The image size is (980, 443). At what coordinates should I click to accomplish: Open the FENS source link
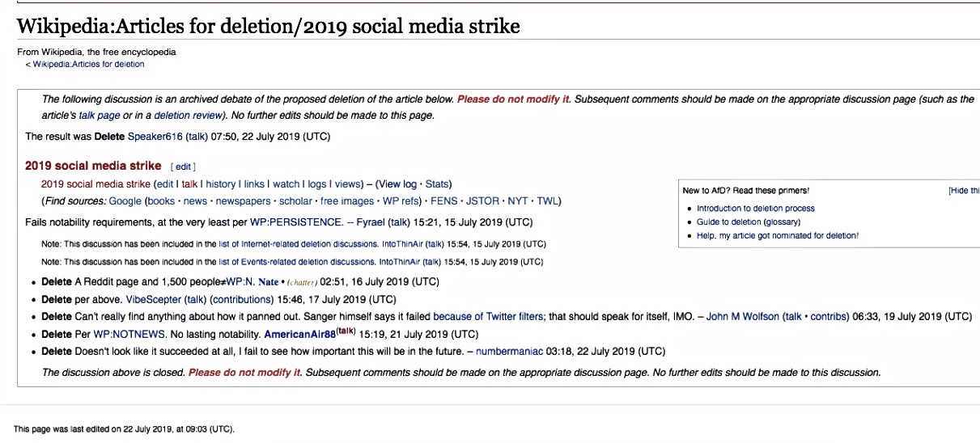coord(444,201)
